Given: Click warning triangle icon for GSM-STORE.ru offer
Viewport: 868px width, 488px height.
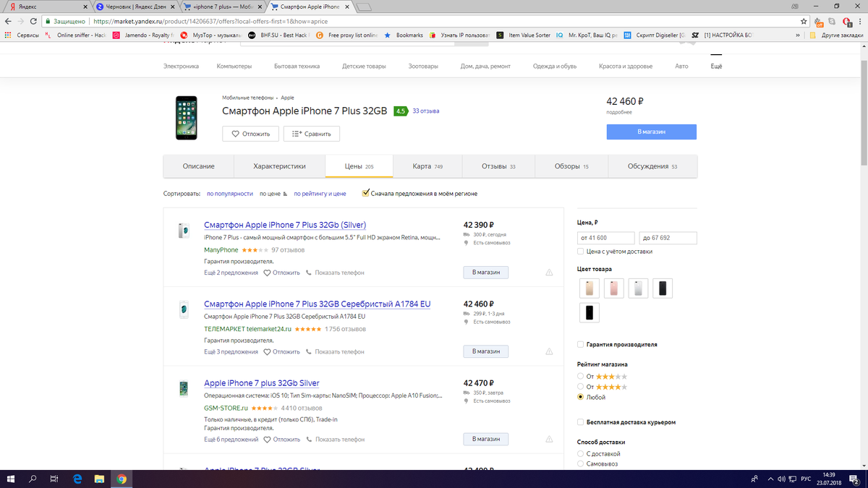Looking at the screenshot, I should tap(549, 439).
